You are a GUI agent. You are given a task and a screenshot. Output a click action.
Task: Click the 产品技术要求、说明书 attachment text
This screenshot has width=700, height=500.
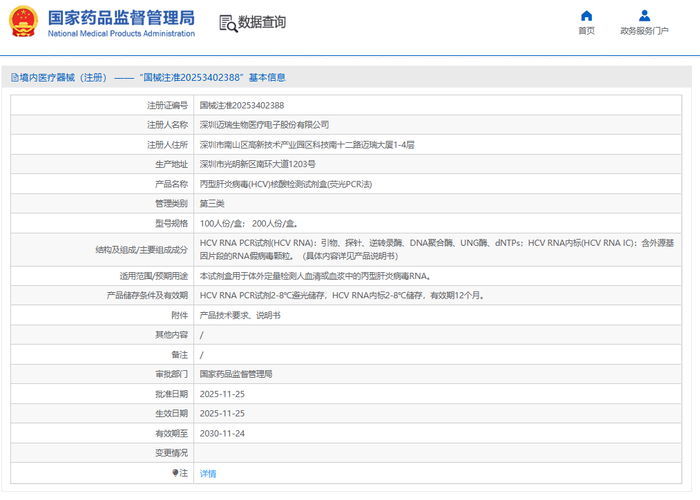click(x=240, y=315)
